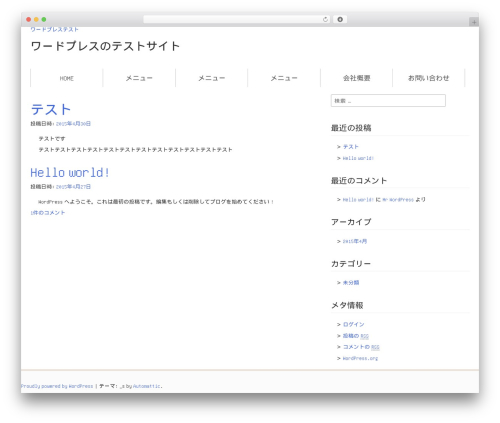Open Hello world! under 最近の投稿

tap(358, 158)
